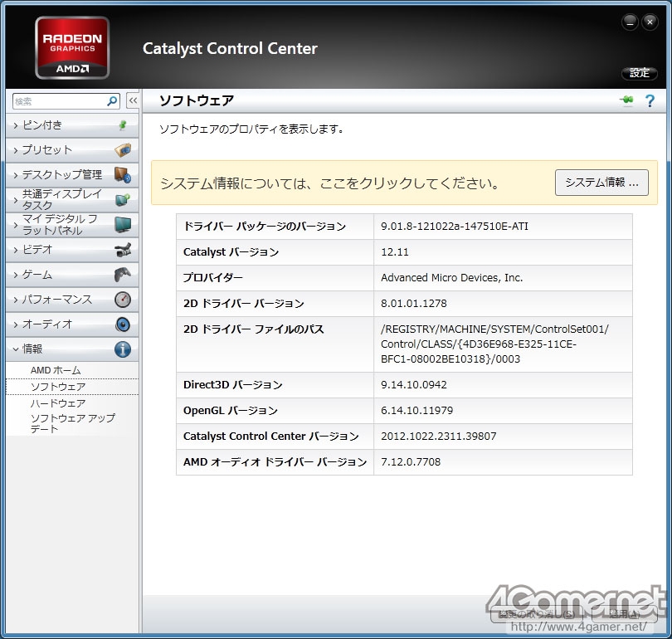Expand the プリセット section
The height and width of the screenshot is (639, 672).
pos(72,150)
